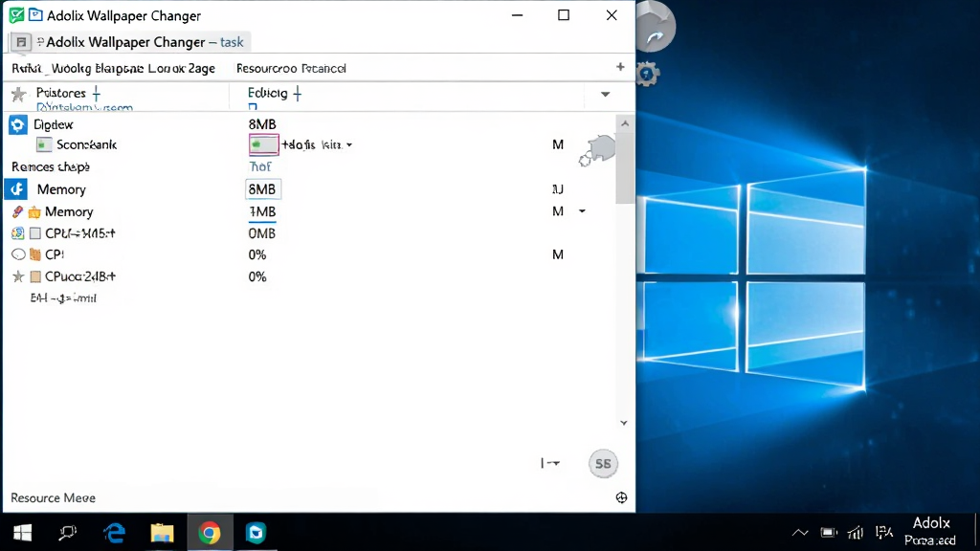
Task: Click the task tab's document icon
Action: click(x=21, y=42)
